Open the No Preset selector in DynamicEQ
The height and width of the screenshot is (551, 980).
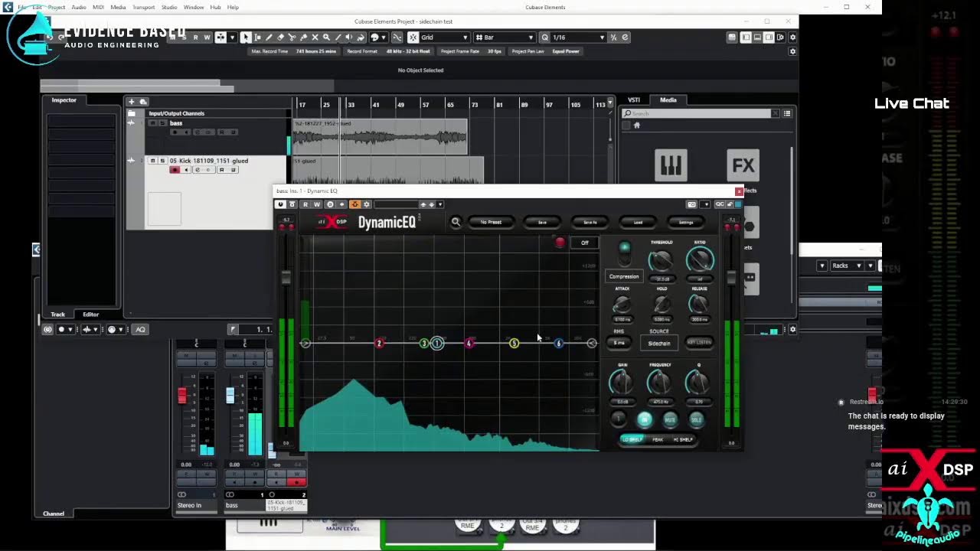coord(491,222)
